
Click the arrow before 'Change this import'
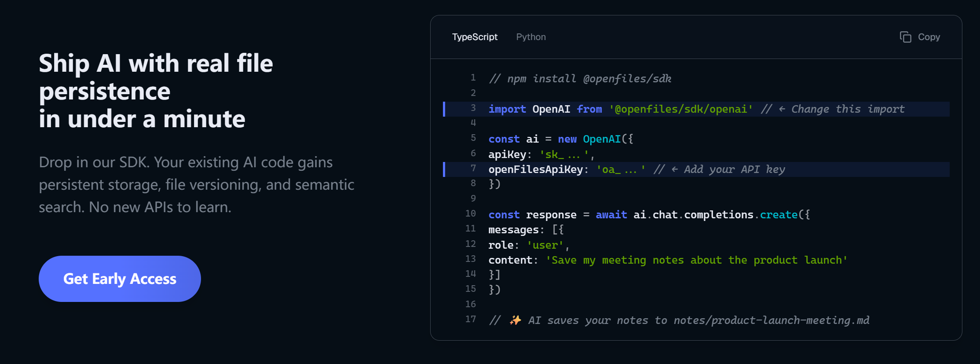pos(782,109)
